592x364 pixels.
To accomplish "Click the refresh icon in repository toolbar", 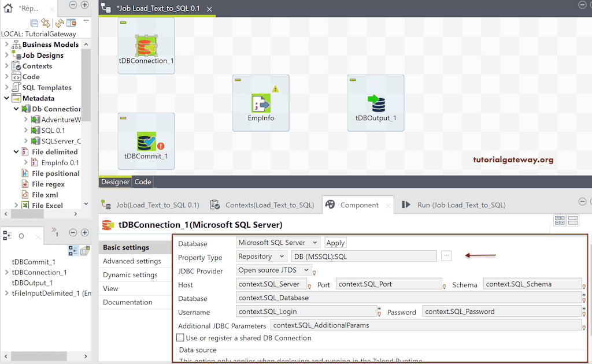I will 60,23.
